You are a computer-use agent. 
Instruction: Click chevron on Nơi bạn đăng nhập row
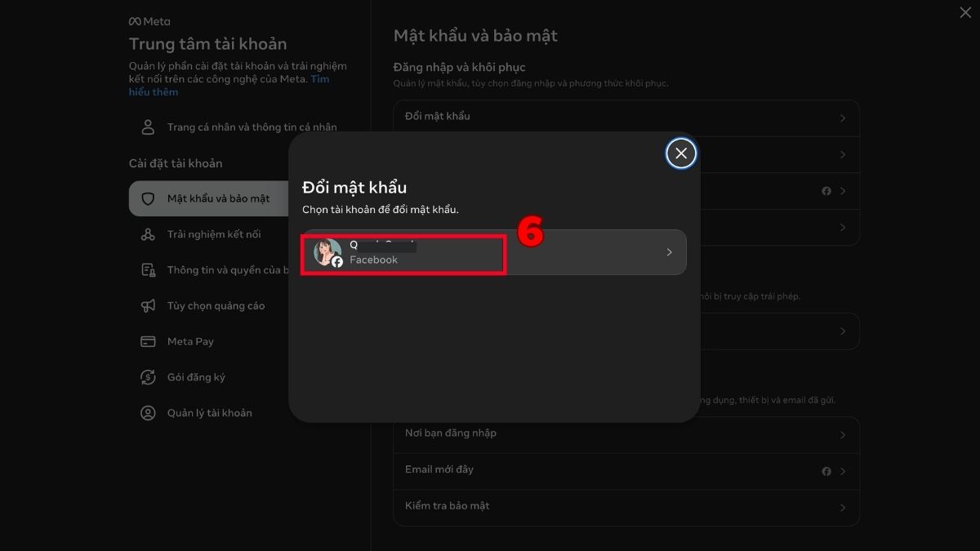click(x=843, y=435)
